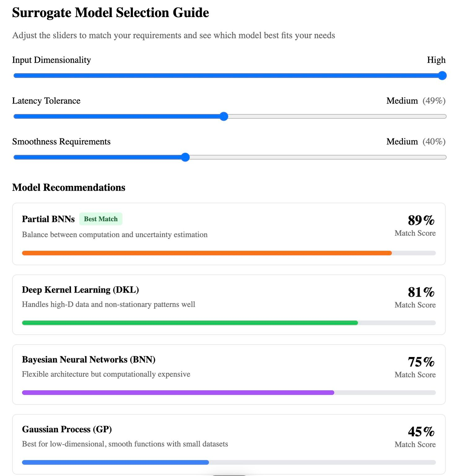Click the Smoothness Requirements slider thumb
The height and width of the screenshot is (476, 455).
[185, 157]
